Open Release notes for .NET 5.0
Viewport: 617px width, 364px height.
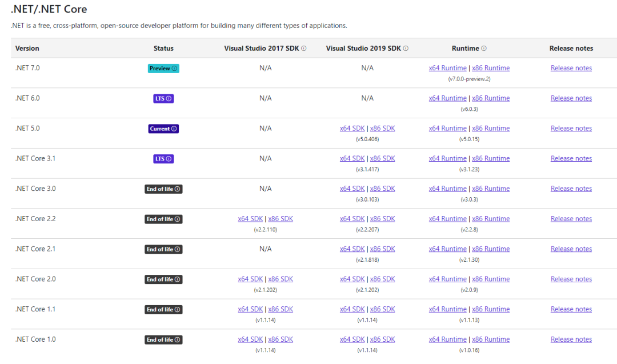(x=571, y=128)
